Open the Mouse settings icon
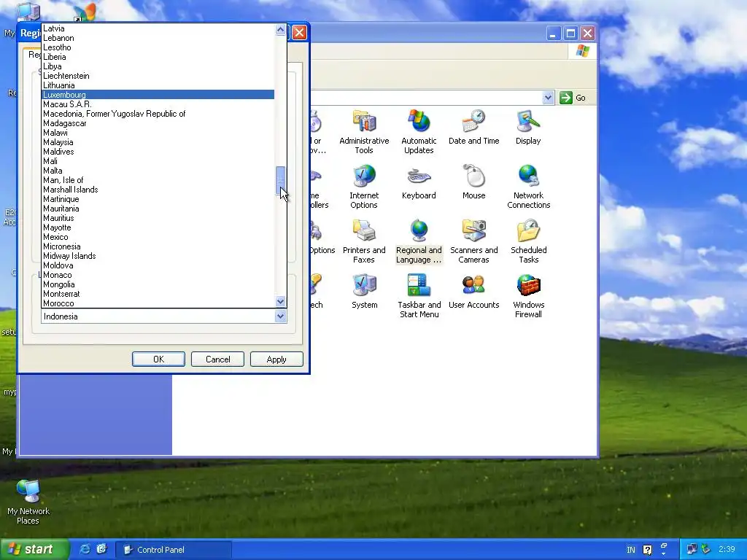 [473, 182]
